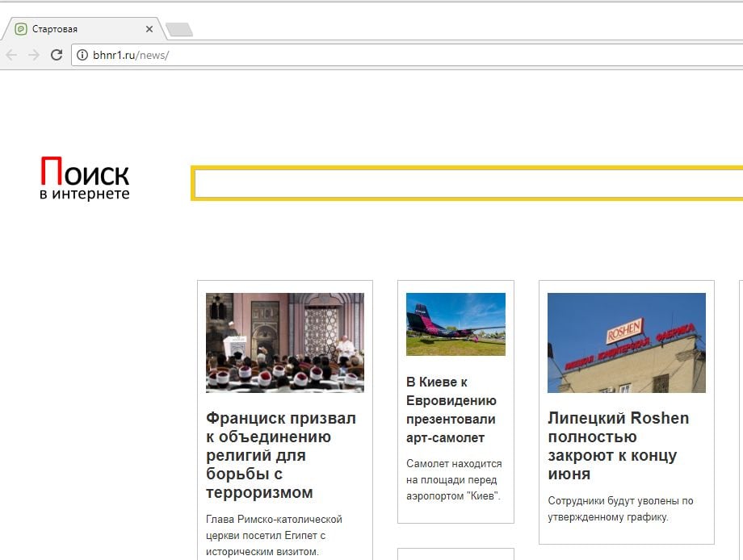Open the Kyiv art-plane photo

pos(455,324)
